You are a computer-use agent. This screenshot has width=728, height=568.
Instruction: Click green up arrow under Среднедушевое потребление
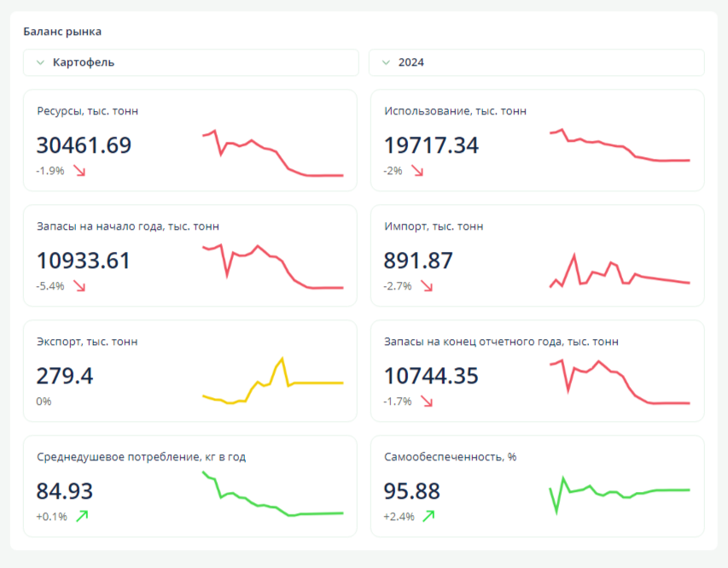82,516
